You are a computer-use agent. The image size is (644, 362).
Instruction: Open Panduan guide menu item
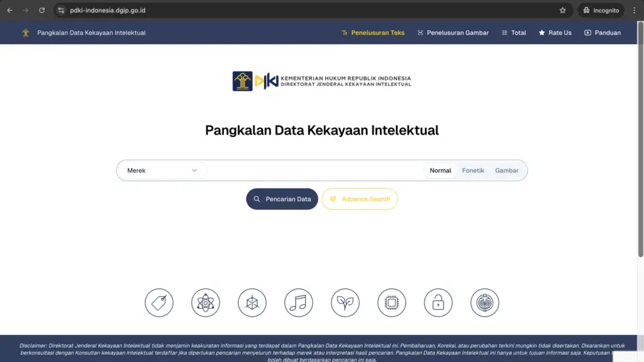602,33
